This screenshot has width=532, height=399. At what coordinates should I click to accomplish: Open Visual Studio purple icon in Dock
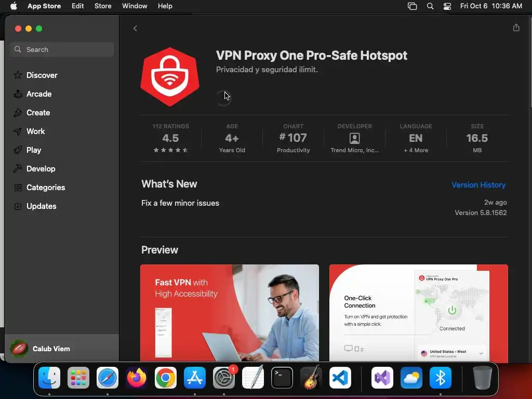point(382,378)
